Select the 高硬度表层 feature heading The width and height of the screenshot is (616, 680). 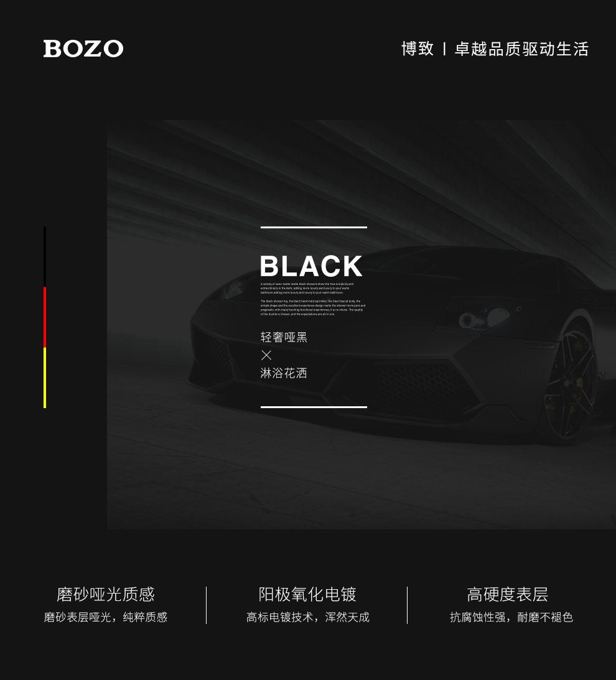[x=507, y=594]
